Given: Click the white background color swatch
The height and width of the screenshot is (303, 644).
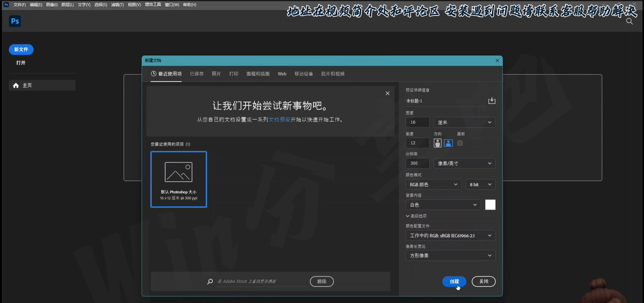Looking at the screenshot, I should (490, 205).
